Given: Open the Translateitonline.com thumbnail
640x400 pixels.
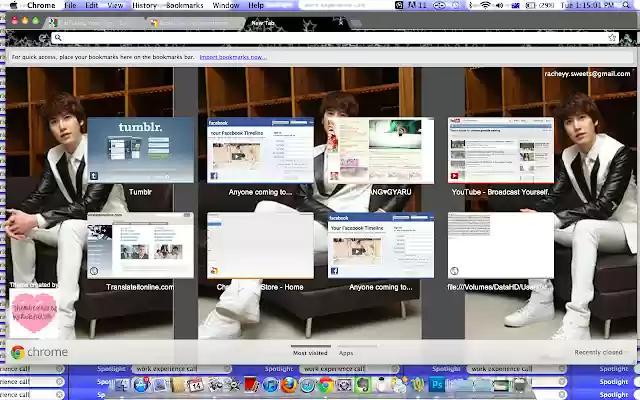Looking at the screenshot, I should coord(140,245).
